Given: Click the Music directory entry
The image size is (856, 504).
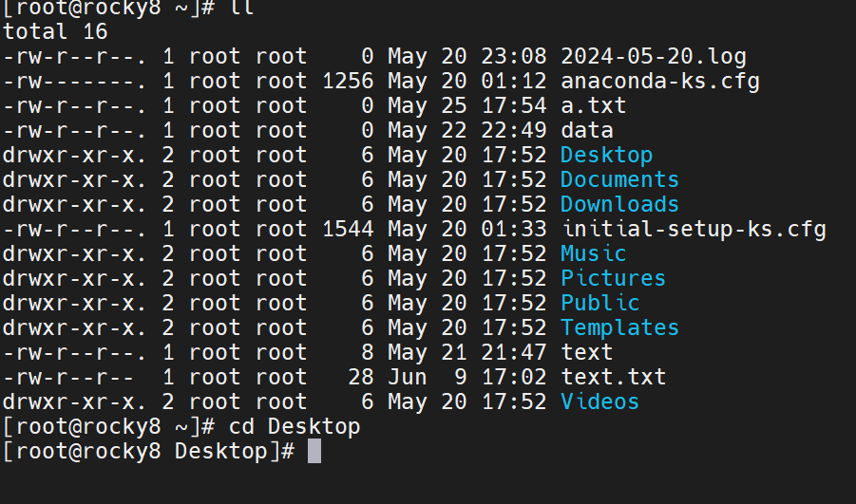Looking at the screenshot, I should (x=593, y=253).
